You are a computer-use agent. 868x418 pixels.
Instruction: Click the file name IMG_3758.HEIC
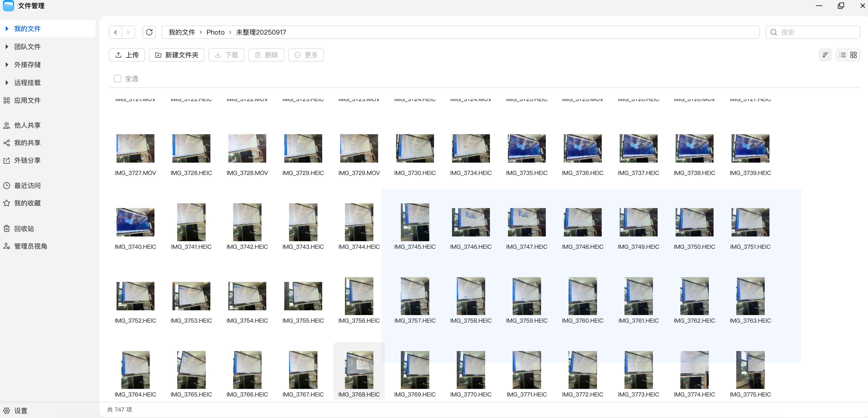click(471, 321)
